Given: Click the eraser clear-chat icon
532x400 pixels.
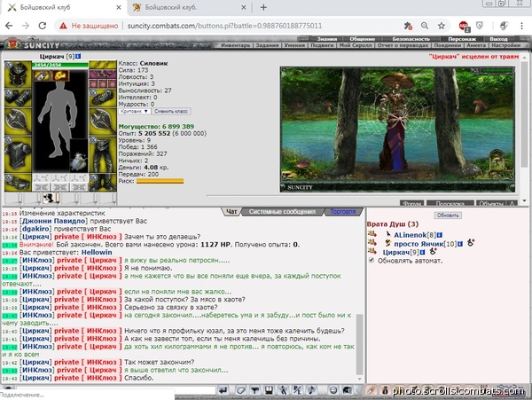Looking at the screenshot, I should click(x=241, y=390).
